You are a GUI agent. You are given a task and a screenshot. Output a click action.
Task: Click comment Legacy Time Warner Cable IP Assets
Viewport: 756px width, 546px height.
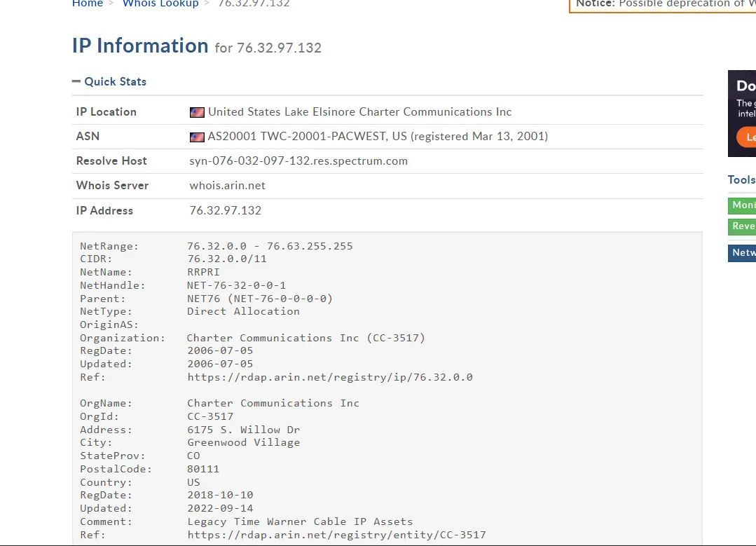(x=300, y=522)
